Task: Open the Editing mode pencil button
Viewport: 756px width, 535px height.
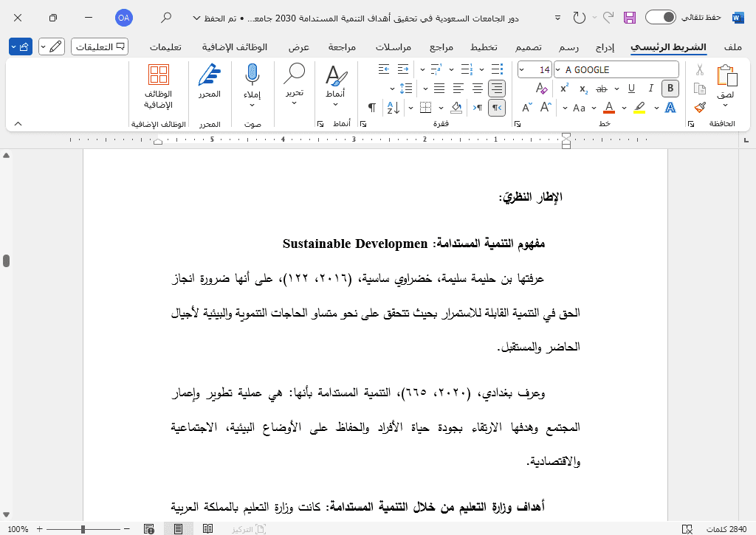Action: click(x=52, y=46)
